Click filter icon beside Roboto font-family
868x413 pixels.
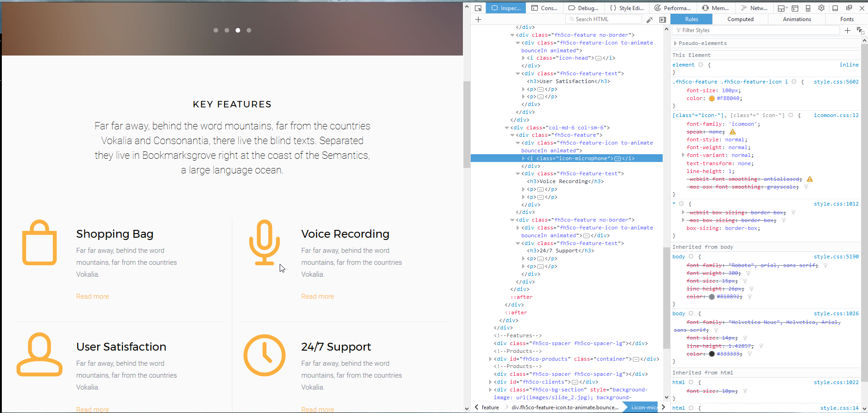point(825,265)
